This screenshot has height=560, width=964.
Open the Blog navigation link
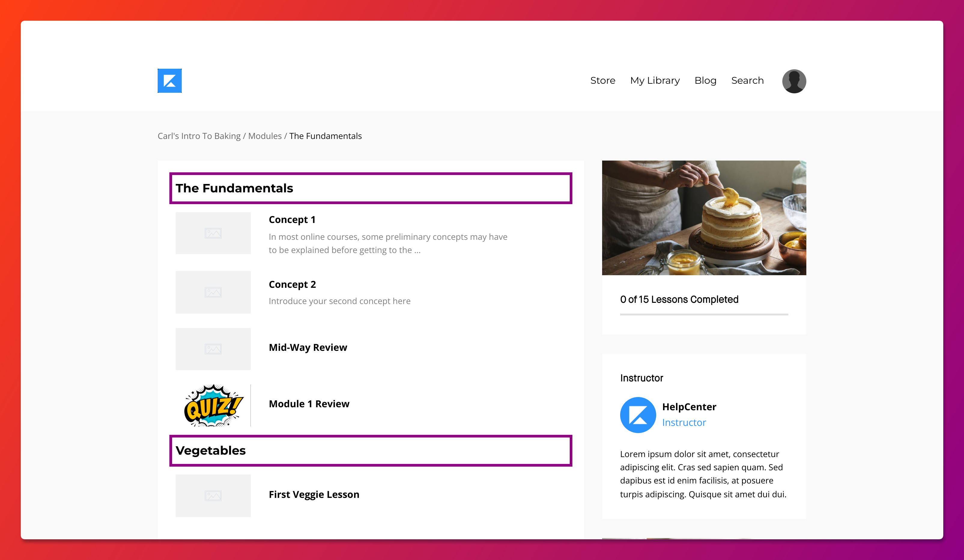(705, 81)
